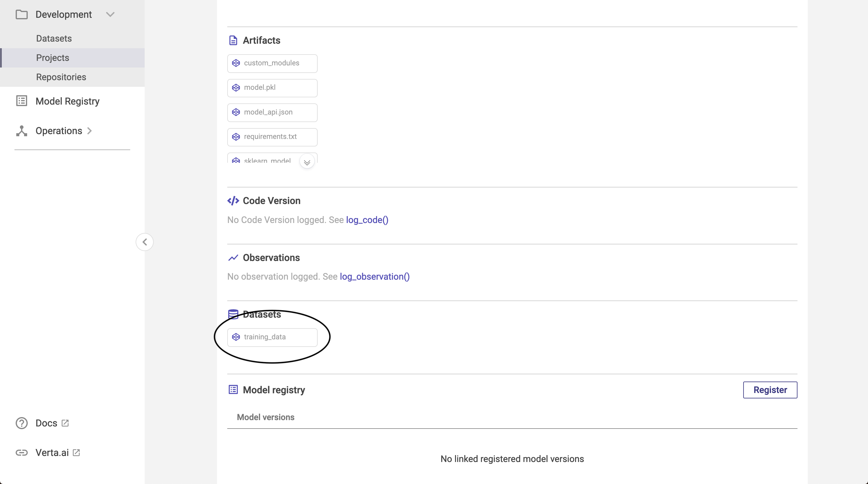Collapse the sidebar with the arrow button
The image size is (868, 484).
pyautogui.click(x=145, y=242)
